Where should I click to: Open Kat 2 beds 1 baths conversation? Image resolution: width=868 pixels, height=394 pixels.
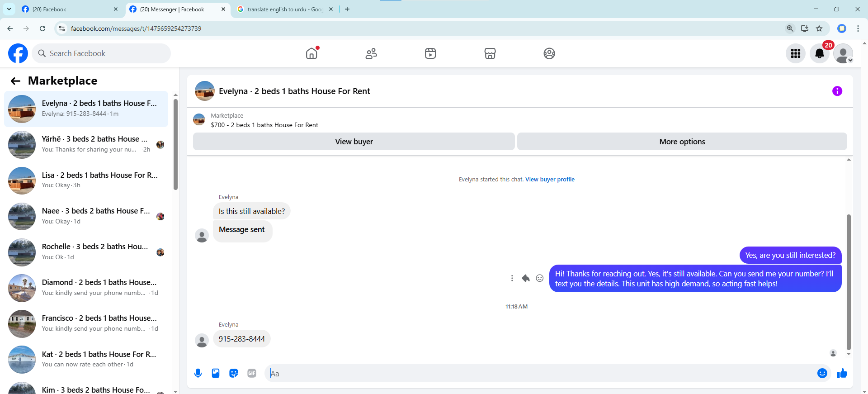coord(86,359)
